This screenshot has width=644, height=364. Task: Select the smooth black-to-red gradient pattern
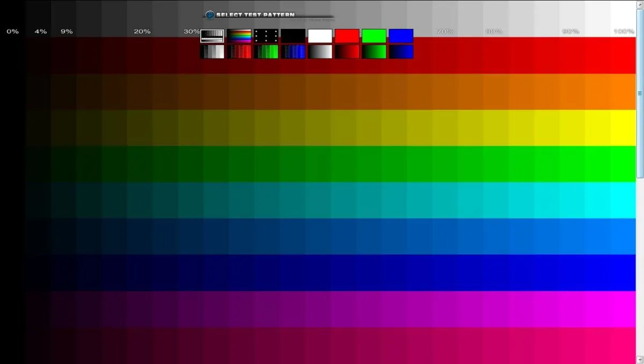click(x=347, y=52)
